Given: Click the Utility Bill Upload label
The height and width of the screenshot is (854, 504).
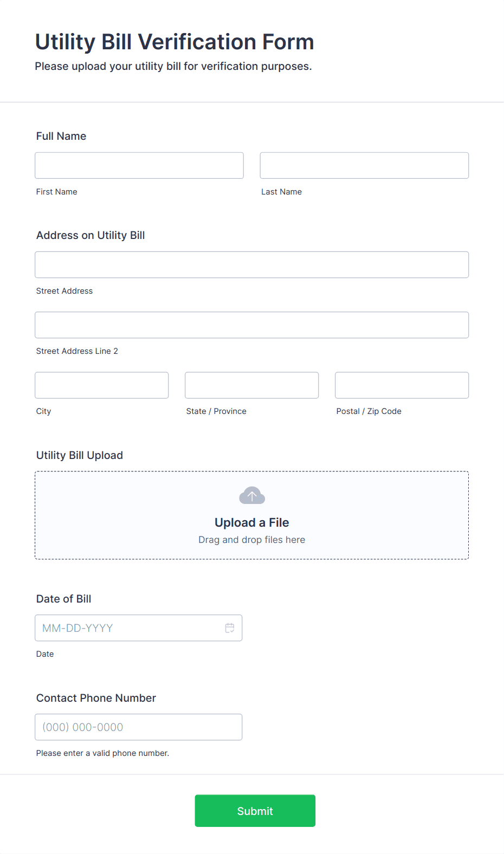Looking at the screenshot, I should point(79,455).
